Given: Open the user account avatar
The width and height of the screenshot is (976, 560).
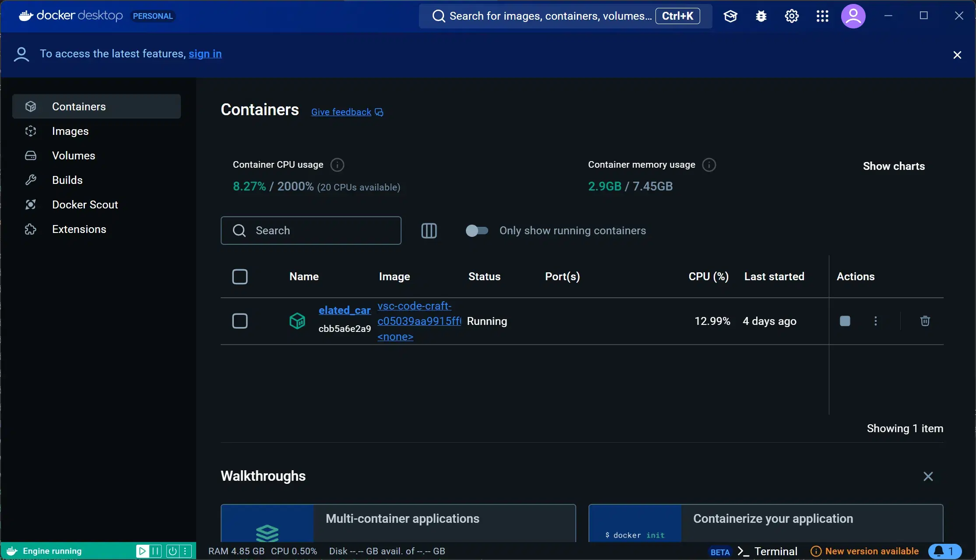Looking at the screenshot, I should (853, 16).
